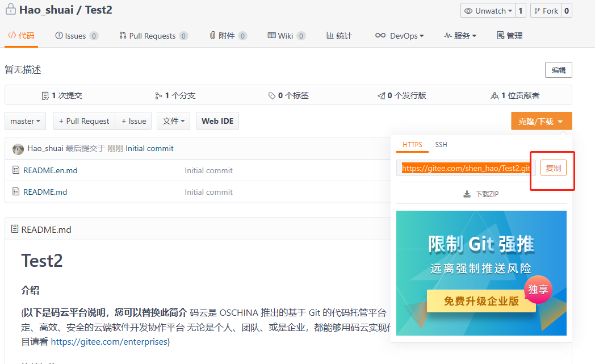
Task: Click the + Issue button
Action: pyautogui.click(x=133, y=121)
